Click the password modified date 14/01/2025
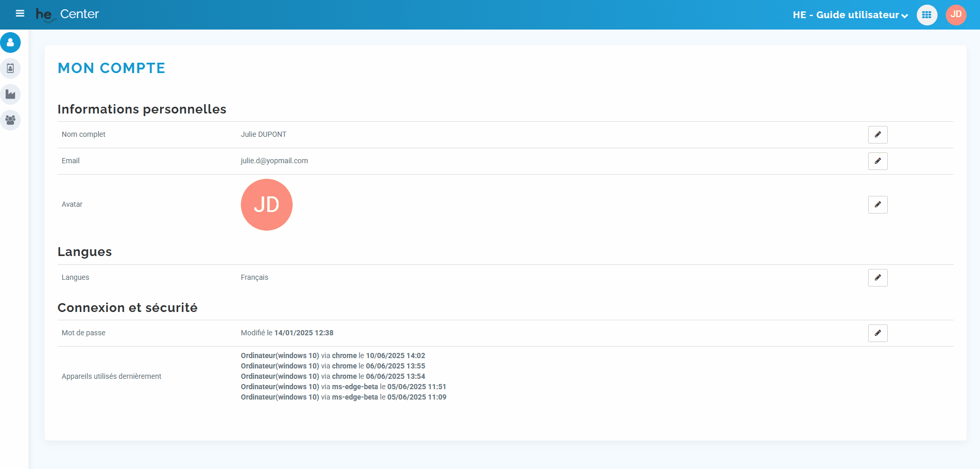 [x=304, y=333]
